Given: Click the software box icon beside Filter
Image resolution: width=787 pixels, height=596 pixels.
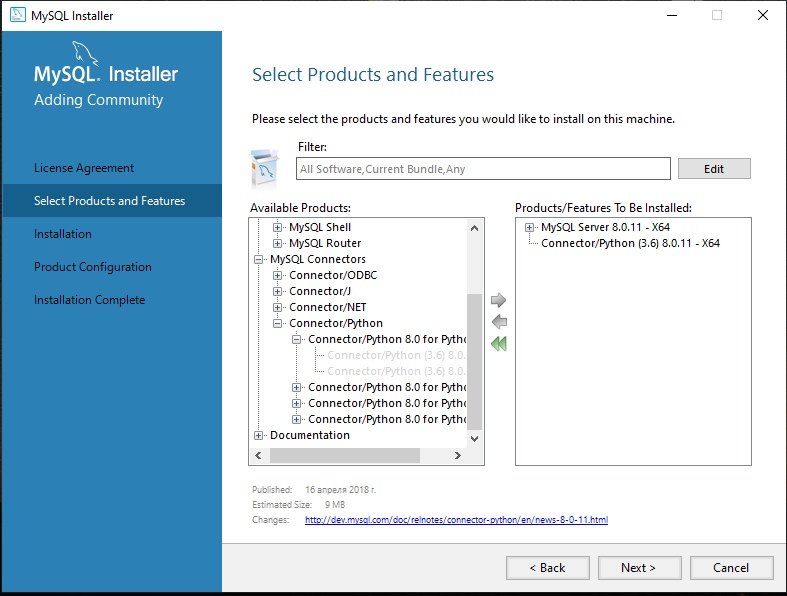Looking at the screenshot, I should tap(265, 168).
